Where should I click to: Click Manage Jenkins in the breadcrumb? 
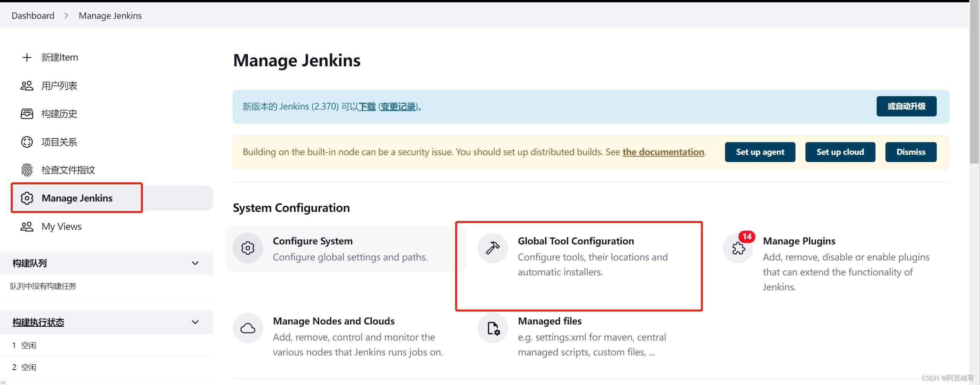pos(110,16)
